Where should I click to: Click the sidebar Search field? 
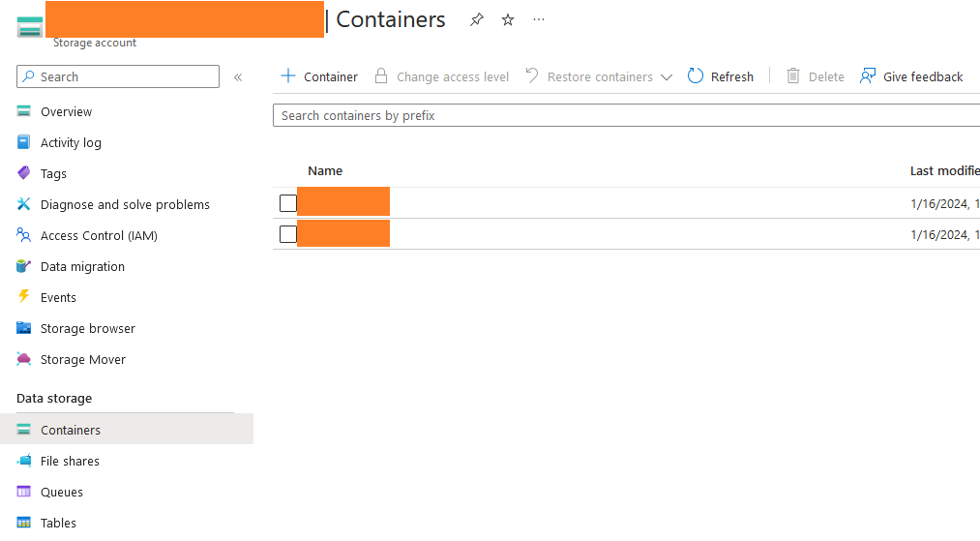[118, 76]
